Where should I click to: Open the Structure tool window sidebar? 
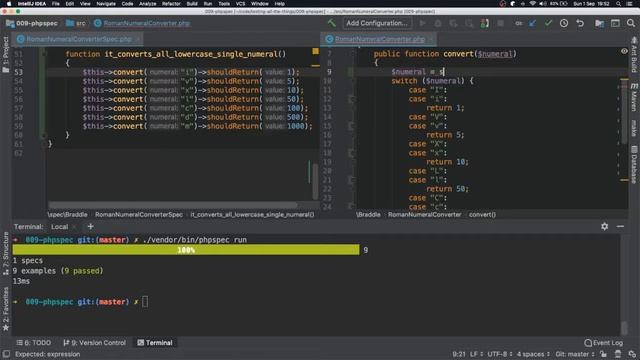6,253
